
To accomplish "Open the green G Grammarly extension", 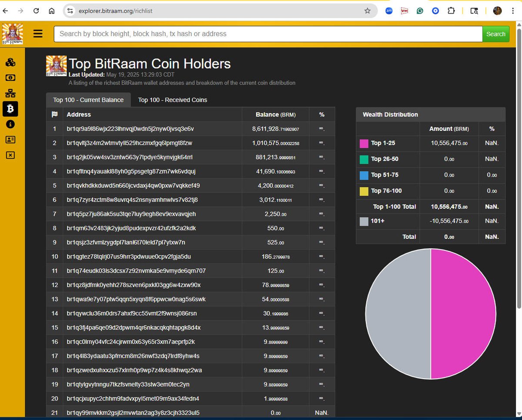I will 420,11.
